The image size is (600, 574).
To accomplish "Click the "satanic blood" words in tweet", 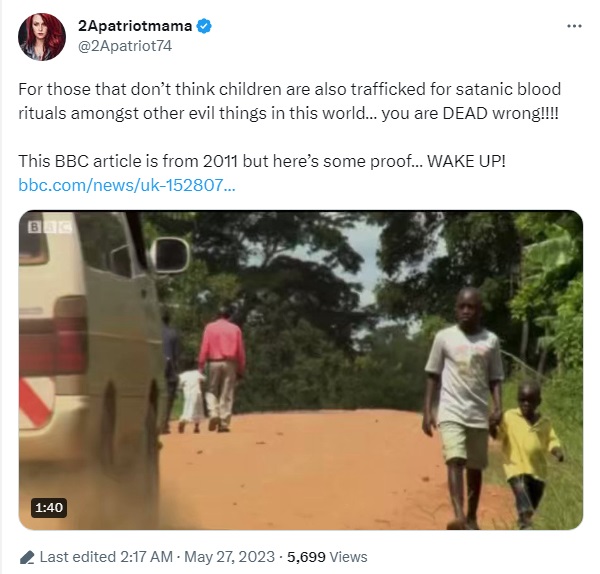I will pyautogui.click(x=508, y=89).
